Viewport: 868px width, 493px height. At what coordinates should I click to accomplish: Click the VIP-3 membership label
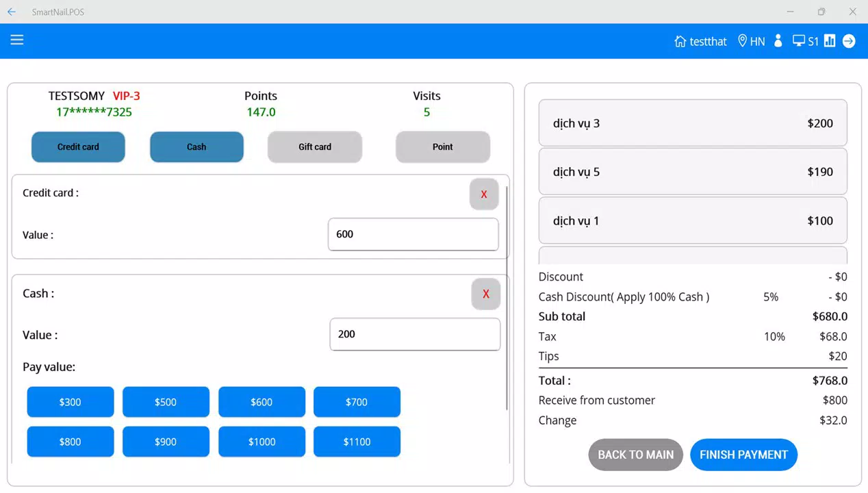(x=126, y=96)
